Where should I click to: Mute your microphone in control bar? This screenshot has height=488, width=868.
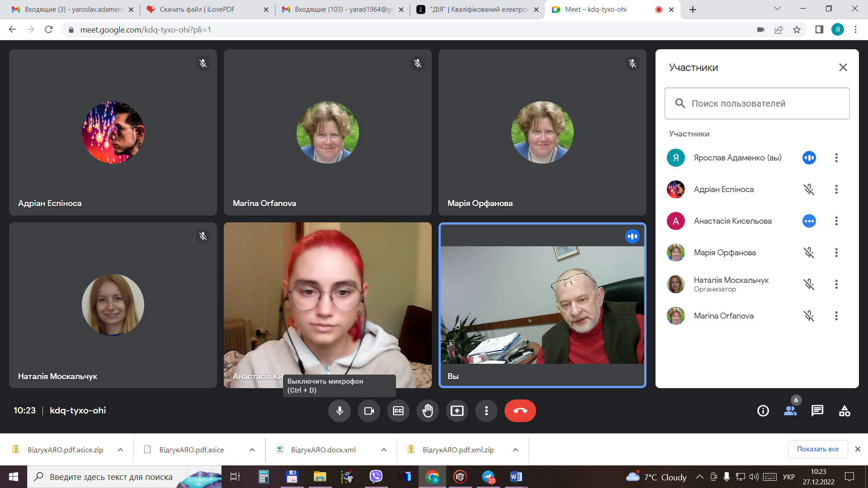pyautogui.click(x=340, y=411)
